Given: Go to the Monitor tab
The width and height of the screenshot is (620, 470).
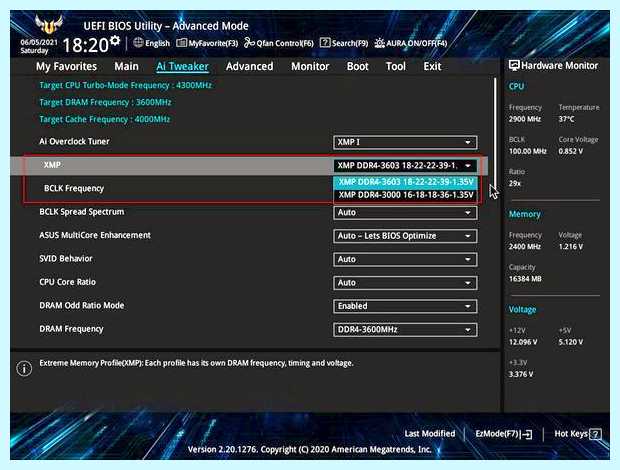Looking at the screenshot, I should [x=310, y=66].
